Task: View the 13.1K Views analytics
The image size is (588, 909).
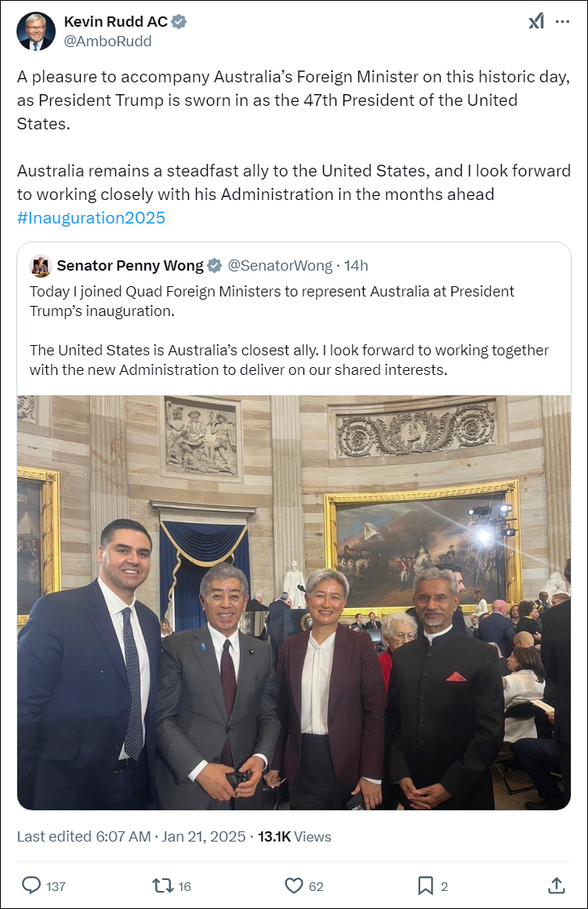Action: pos(294,837)
